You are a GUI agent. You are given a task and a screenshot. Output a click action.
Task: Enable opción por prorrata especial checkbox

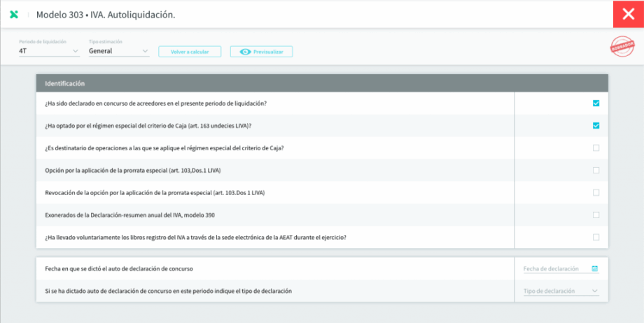coord(596,171)
